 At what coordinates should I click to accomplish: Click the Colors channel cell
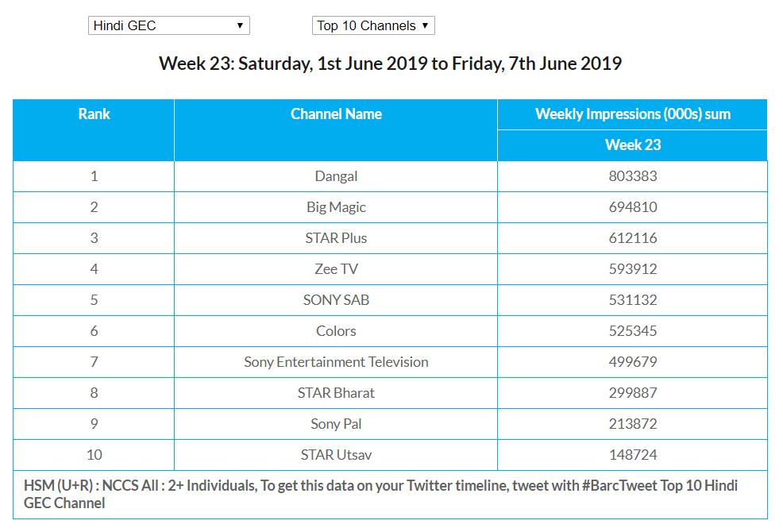336,331
